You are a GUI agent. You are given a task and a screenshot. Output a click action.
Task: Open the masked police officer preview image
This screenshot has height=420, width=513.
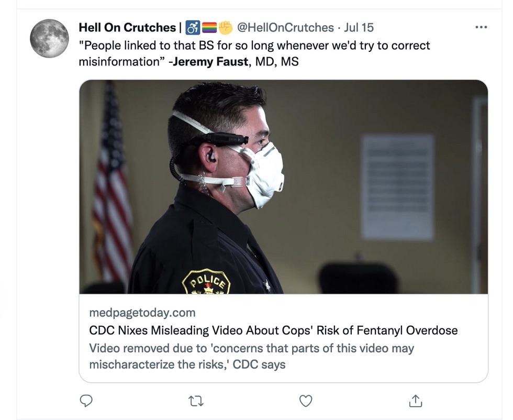(x=283, y=187)
